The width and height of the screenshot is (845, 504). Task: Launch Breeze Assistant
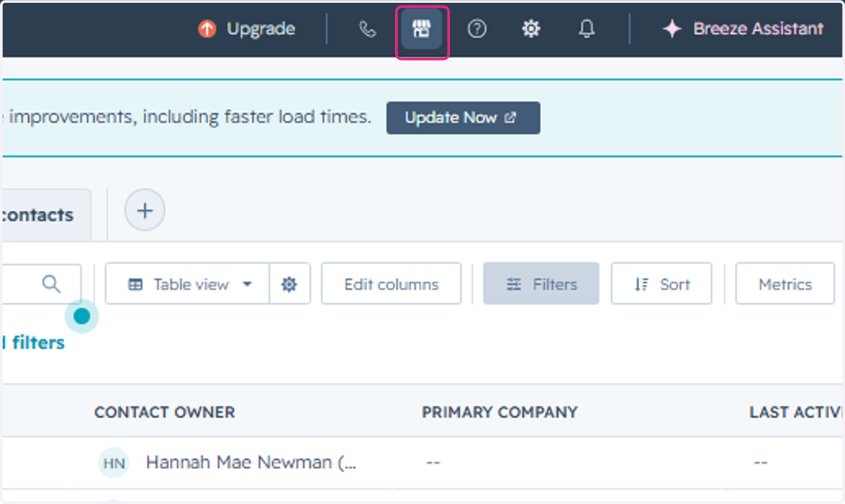click(x=743, y=29)
